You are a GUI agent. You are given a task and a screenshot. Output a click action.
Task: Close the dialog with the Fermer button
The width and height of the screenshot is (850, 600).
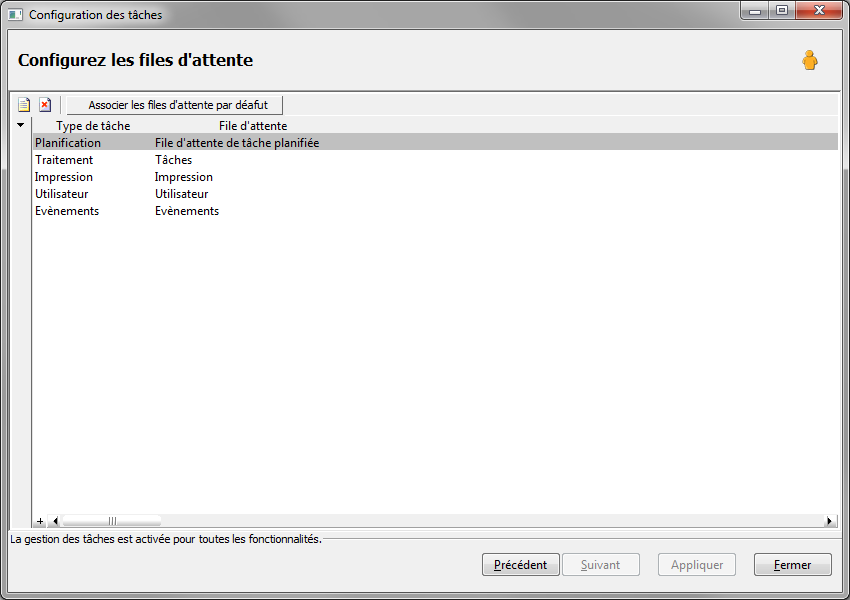793,565
